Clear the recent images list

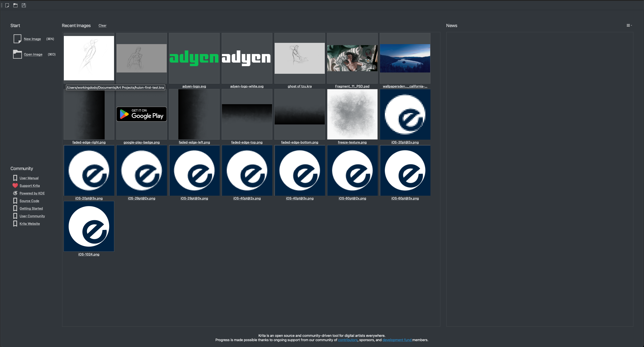pyautogui.click(x=102, y=26)
